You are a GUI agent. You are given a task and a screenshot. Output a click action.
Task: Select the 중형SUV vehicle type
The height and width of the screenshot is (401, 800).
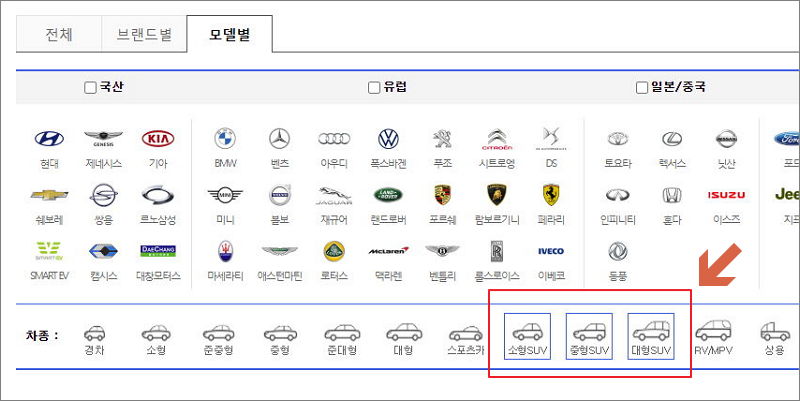pyautogui.click(x=589, y=336)
